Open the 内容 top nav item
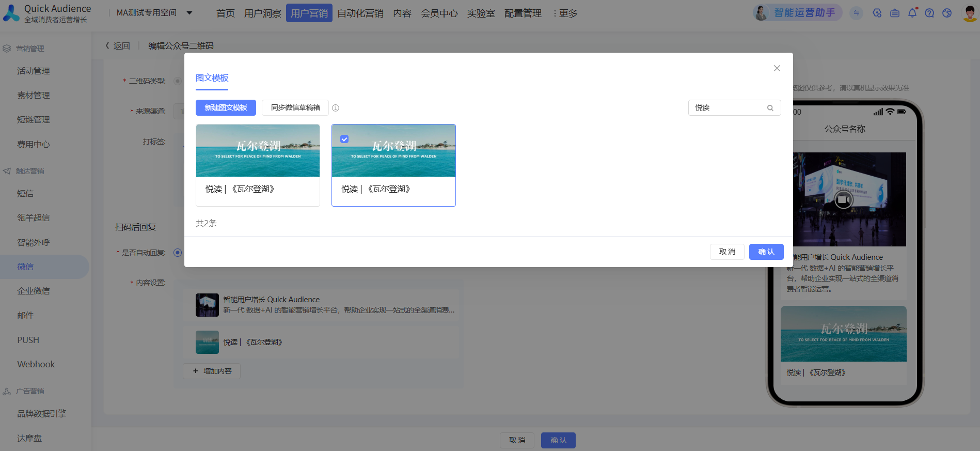Screen dimensions: 980x451 coord(402,13)
